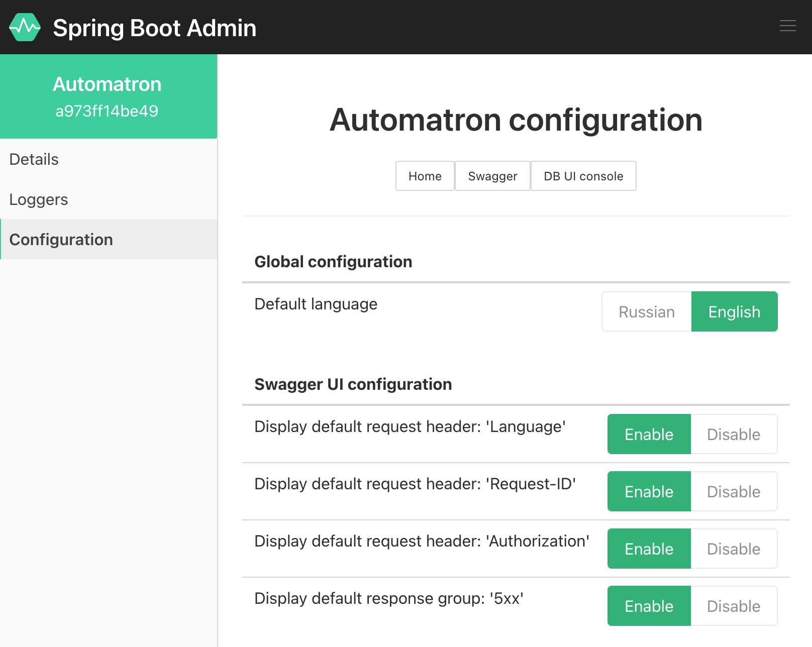Open the Spring Boot Admin title link
Screen dimensions: 812x647
pyautogui.click(x=155, y=28)
